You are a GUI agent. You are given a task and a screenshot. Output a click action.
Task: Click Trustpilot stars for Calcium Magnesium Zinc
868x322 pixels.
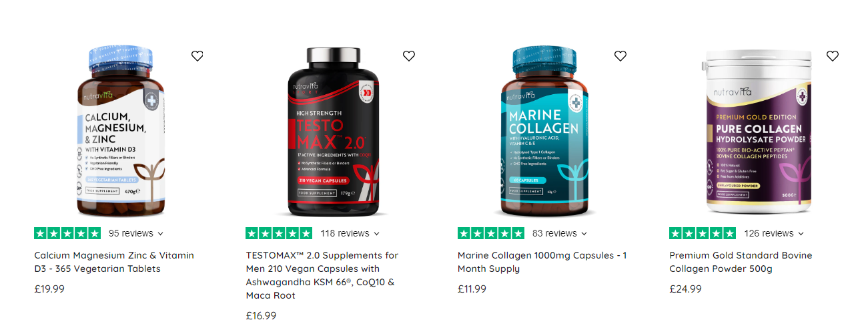click(x=67, y=233)
